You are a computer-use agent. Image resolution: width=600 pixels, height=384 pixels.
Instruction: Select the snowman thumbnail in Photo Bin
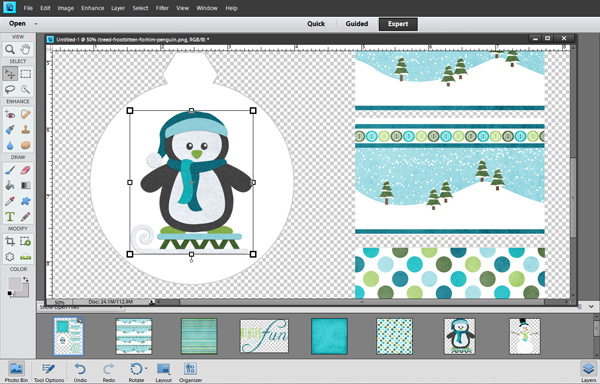pos(525,337)
